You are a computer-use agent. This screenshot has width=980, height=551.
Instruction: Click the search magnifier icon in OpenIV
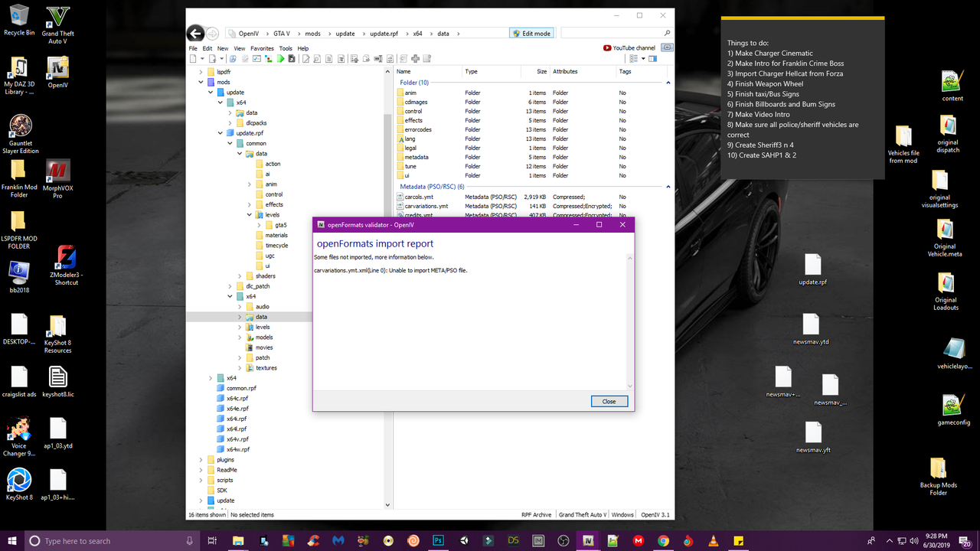(x=668, y=34)
